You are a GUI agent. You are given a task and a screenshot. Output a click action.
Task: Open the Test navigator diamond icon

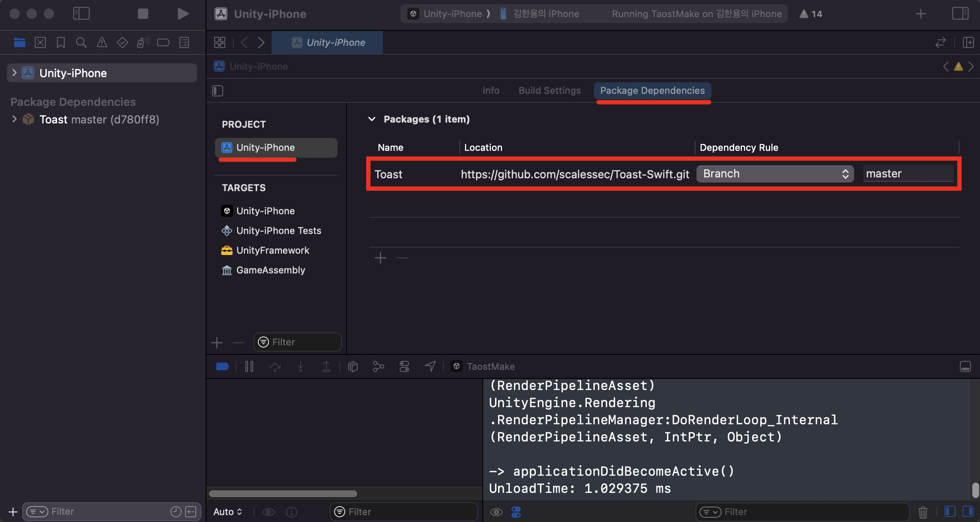click(122, 42)
